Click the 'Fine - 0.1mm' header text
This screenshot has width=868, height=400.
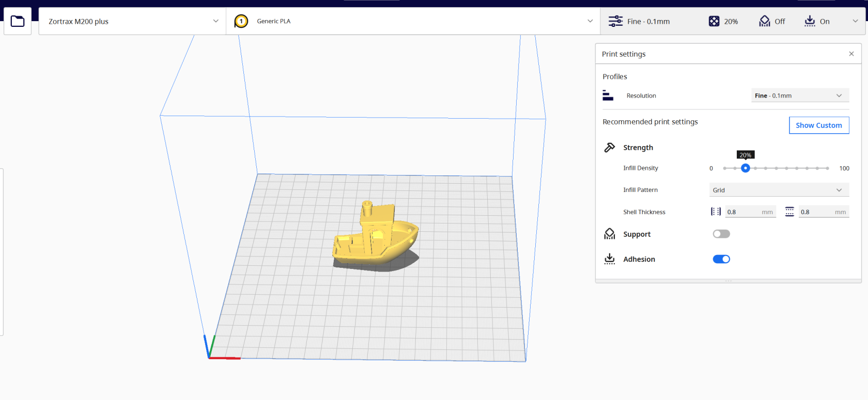(x=648, y=21)
